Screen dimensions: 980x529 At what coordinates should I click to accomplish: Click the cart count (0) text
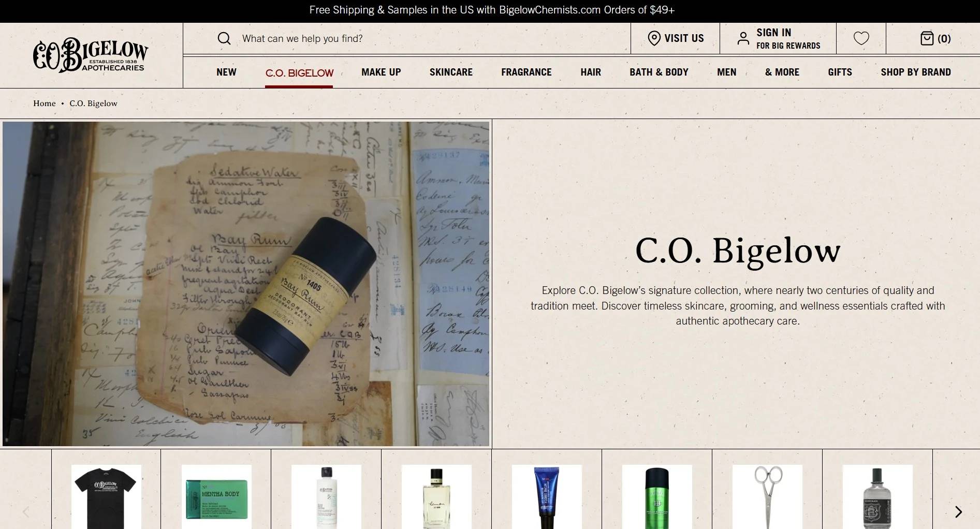(944, 39)
